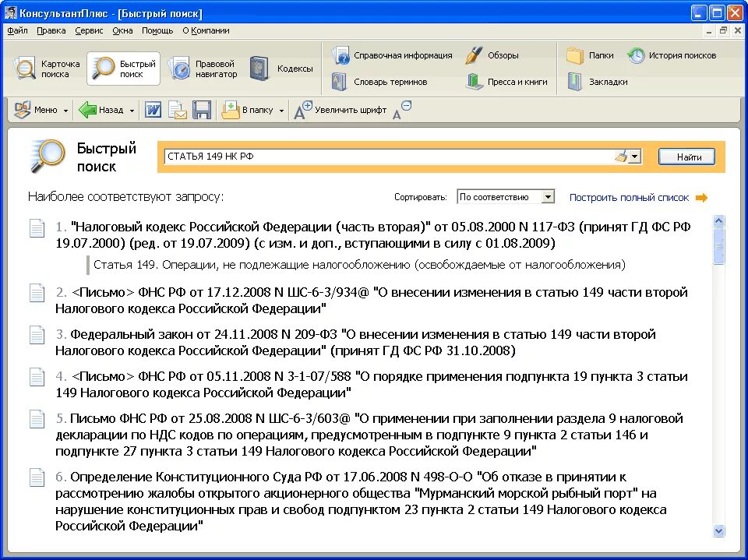Open Письмо ФНС N 3-1-07/588 result

click(x=372, y=385)
